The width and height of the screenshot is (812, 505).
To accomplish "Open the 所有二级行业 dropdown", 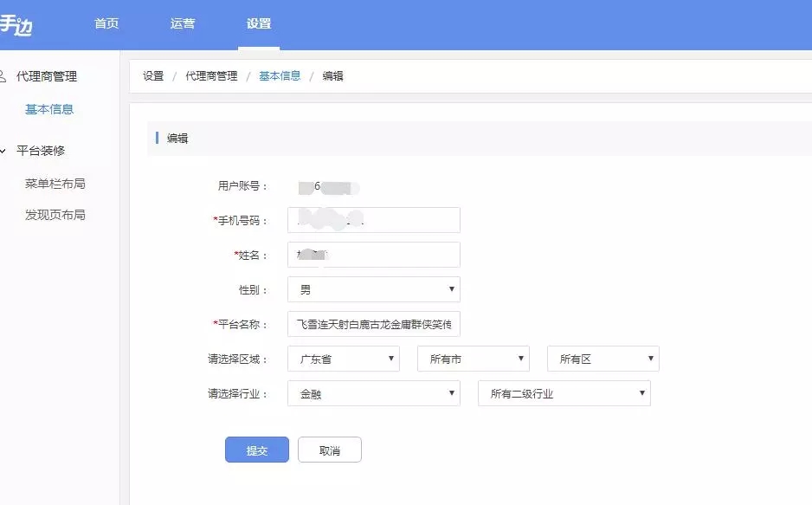I will tap(564, 393).
